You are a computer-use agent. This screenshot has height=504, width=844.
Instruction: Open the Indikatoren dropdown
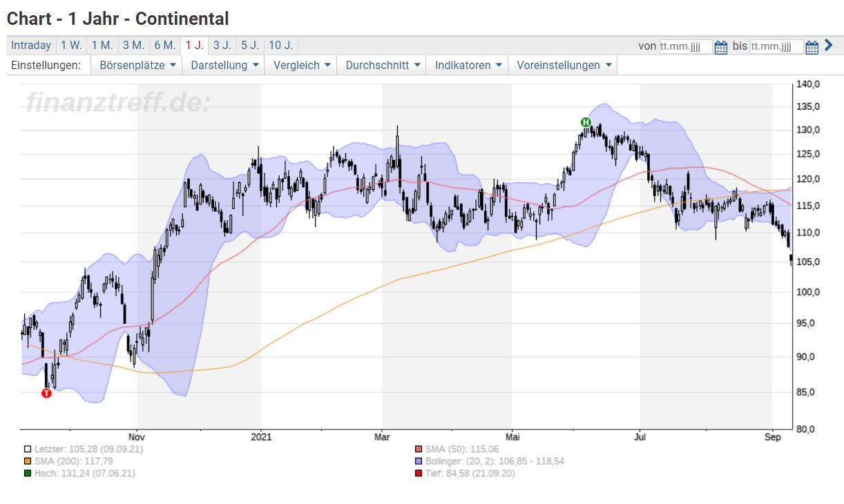(468, 66)
